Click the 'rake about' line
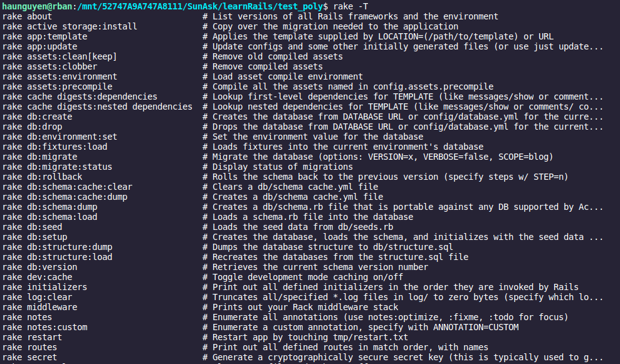The width and height of the screenshot is (620, 364). point(28,16)
